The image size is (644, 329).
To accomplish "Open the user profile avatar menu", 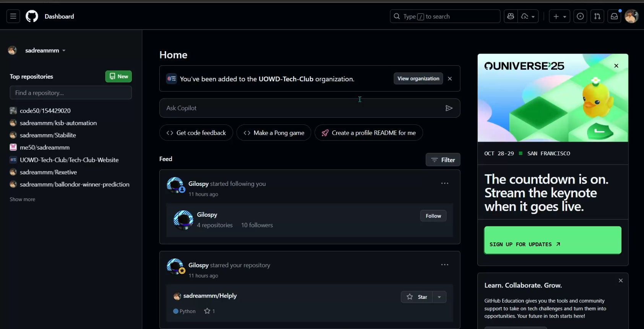I will [x=631, y=16].
